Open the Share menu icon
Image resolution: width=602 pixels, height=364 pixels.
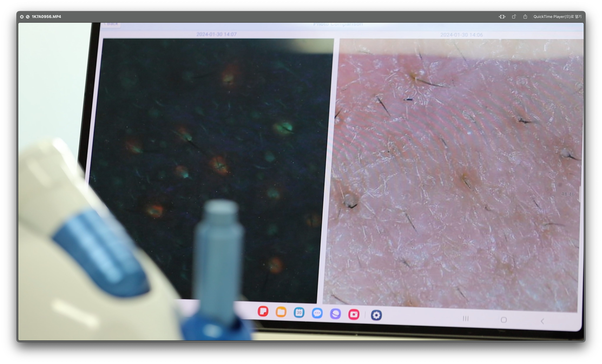click(525, 17)
